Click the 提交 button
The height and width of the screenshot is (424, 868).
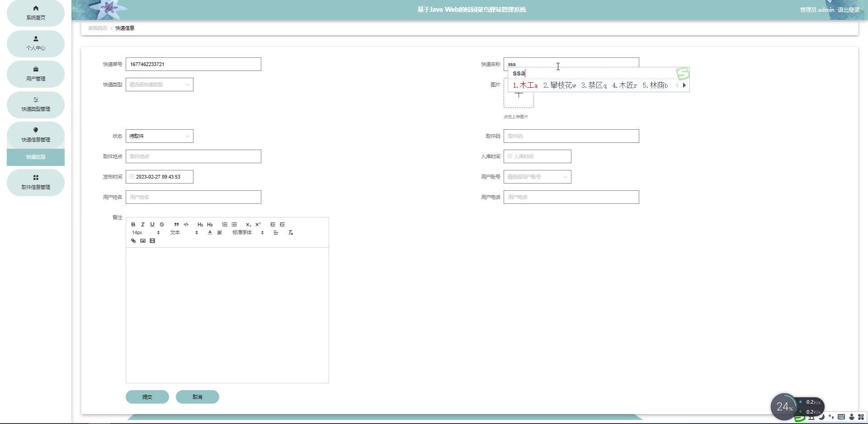pyautogui.click(x=147, y=397)
